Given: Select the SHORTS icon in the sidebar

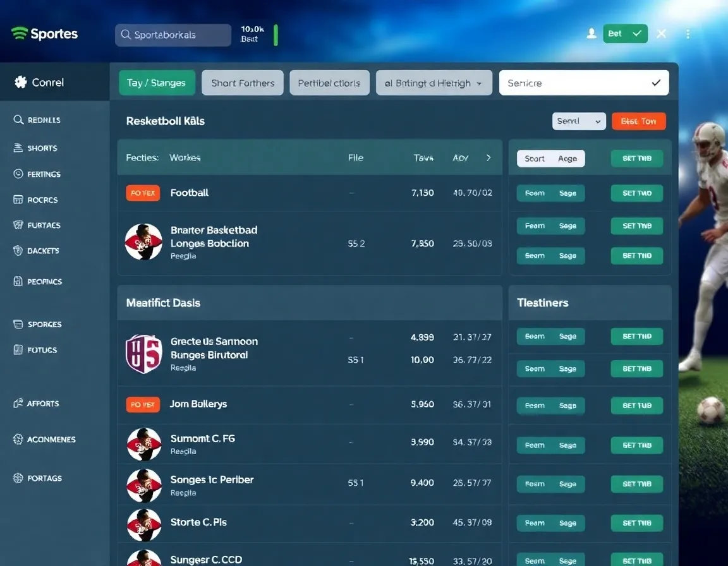Looking at the screenshot, I should pyautogui.click(x=17, y=148).
